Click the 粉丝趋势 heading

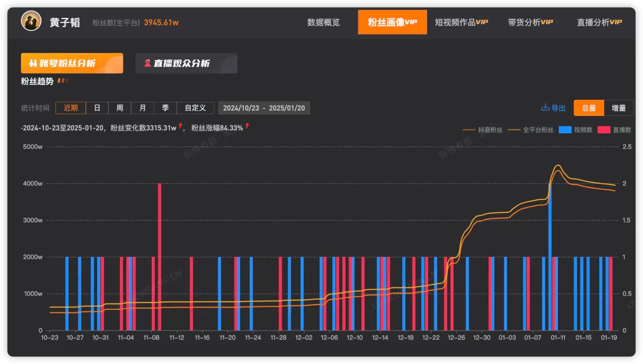(x=37, y=81)
